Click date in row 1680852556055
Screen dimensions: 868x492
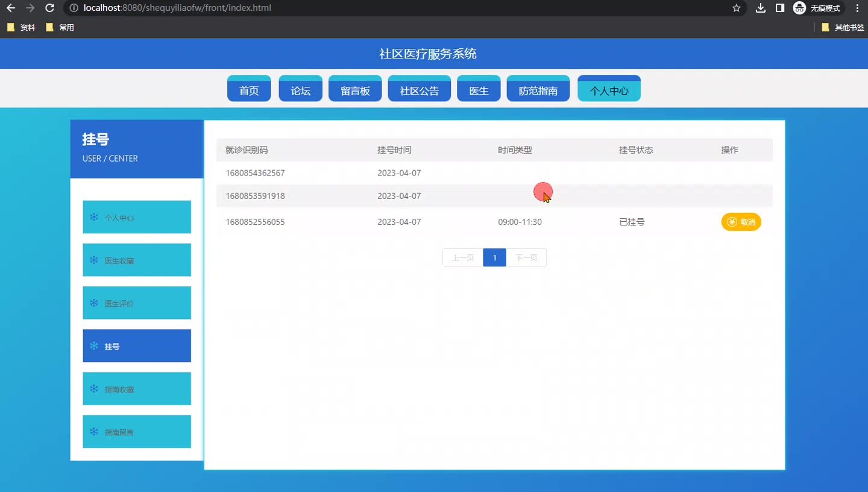(399, 222)
